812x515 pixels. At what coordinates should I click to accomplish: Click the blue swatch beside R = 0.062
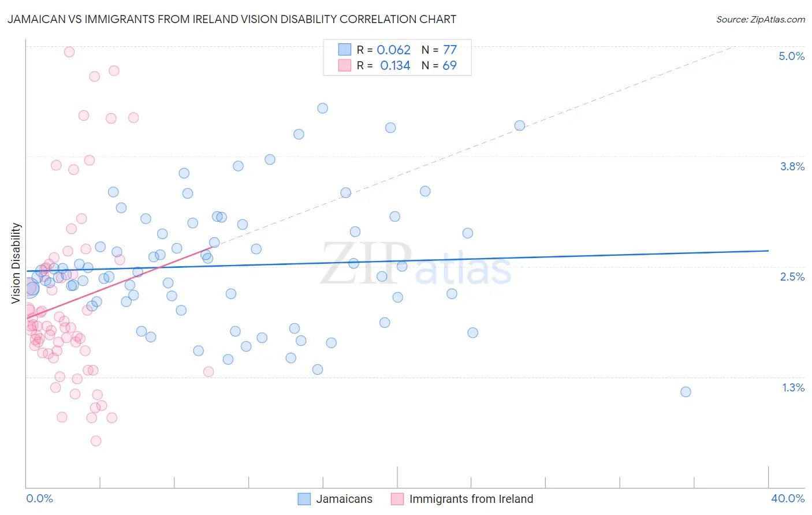tap(345, 50)
